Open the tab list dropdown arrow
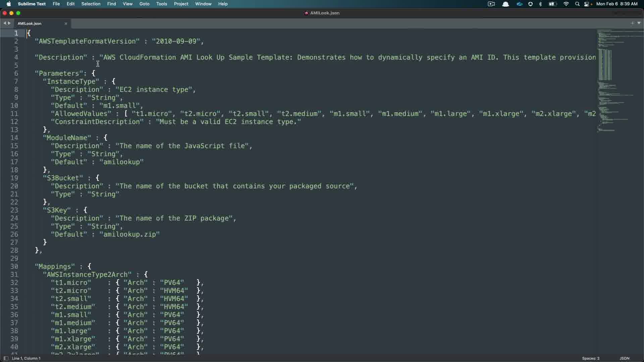Screen dimensions: 644x362 639,23
